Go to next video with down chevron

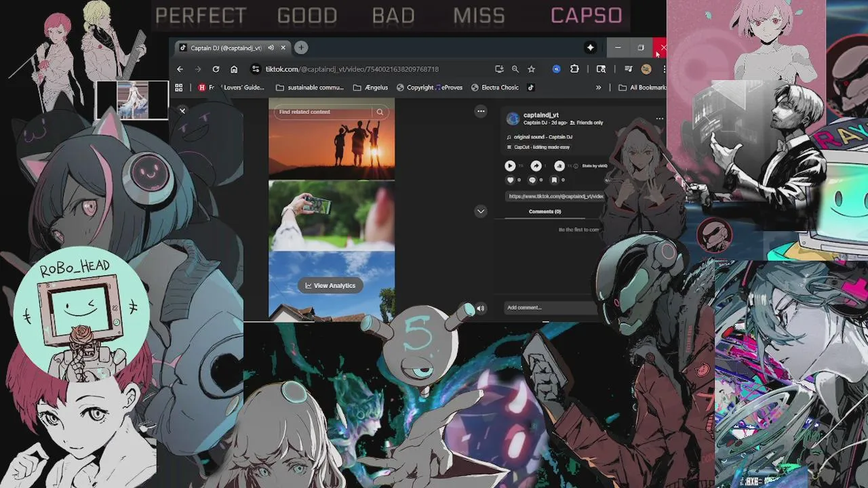pos(481,211)
